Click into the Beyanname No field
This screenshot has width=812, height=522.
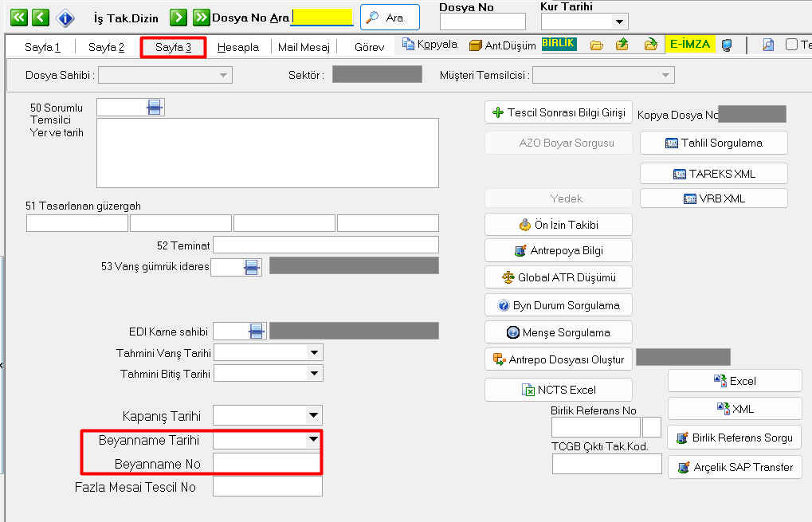coord(267,463)
